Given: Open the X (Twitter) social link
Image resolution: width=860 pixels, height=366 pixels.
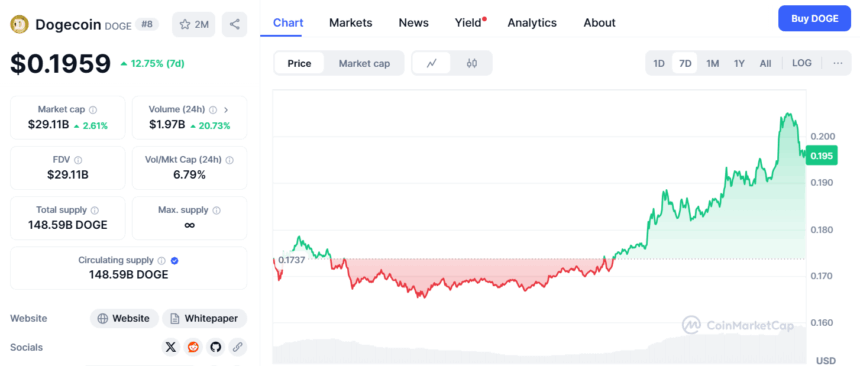Looking at the screenshot, I should pos(171,347).
